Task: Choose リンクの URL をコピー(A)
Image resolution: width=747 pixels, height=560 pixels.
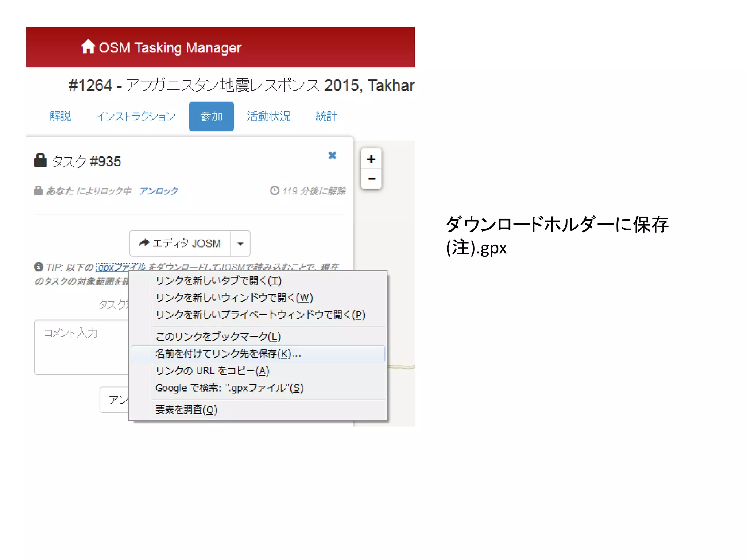Action: click(x=258, y=371)
